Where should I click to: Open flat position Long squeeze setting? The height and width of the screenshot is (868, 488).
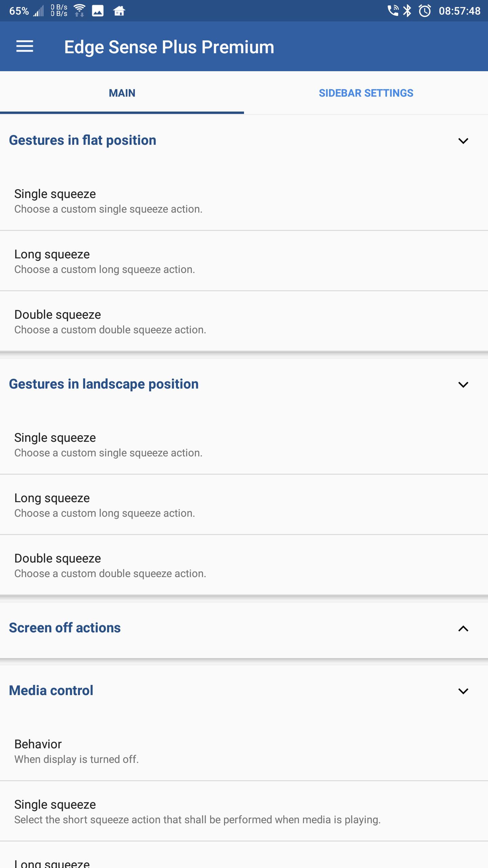(x=244, y=261)
